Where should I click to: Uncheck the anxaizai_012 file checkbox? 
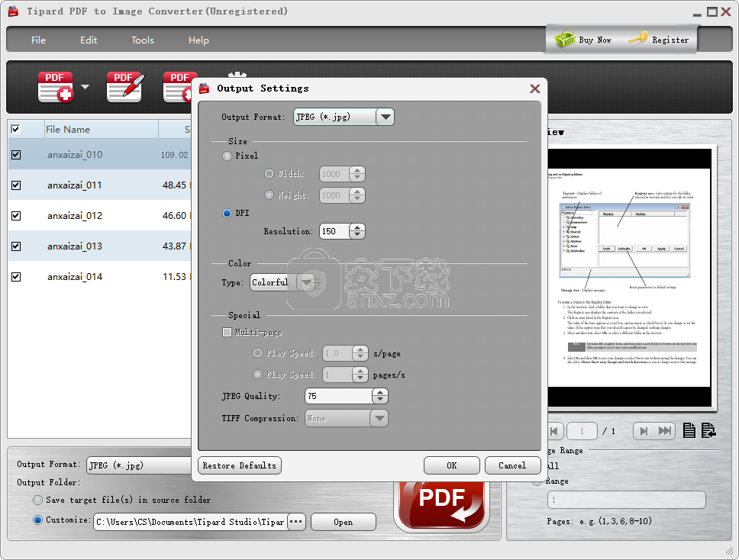[x=16, y=216]
